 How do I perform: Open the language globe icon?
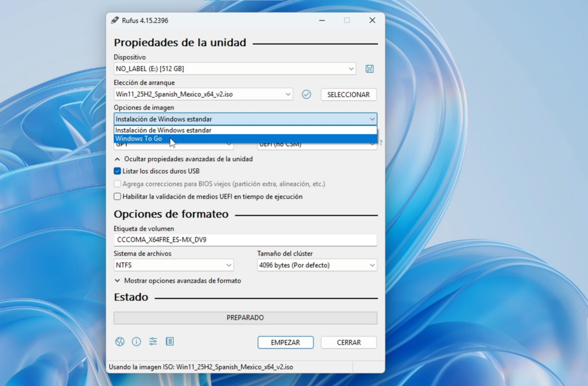(119, 341)
